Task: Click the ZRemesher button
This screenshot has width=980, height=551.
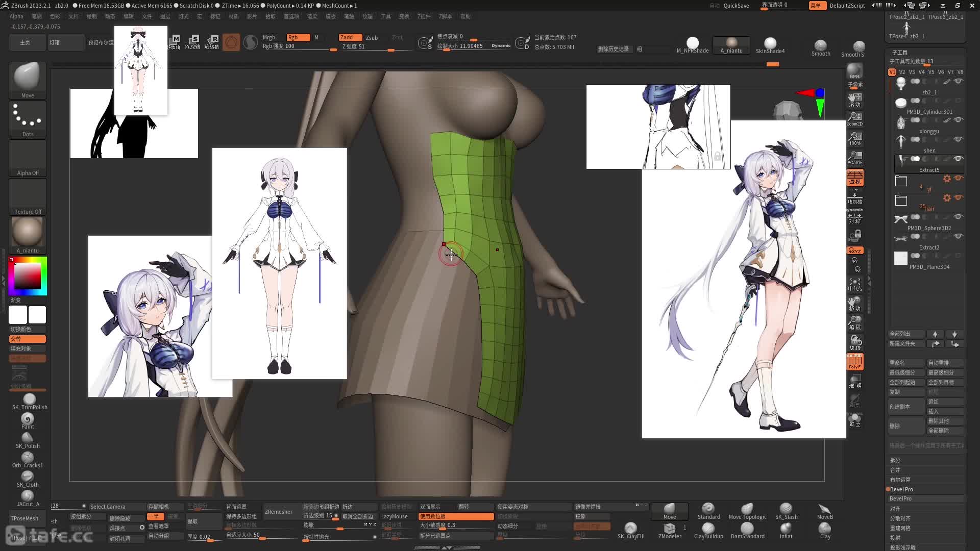Action: [279, 512]
